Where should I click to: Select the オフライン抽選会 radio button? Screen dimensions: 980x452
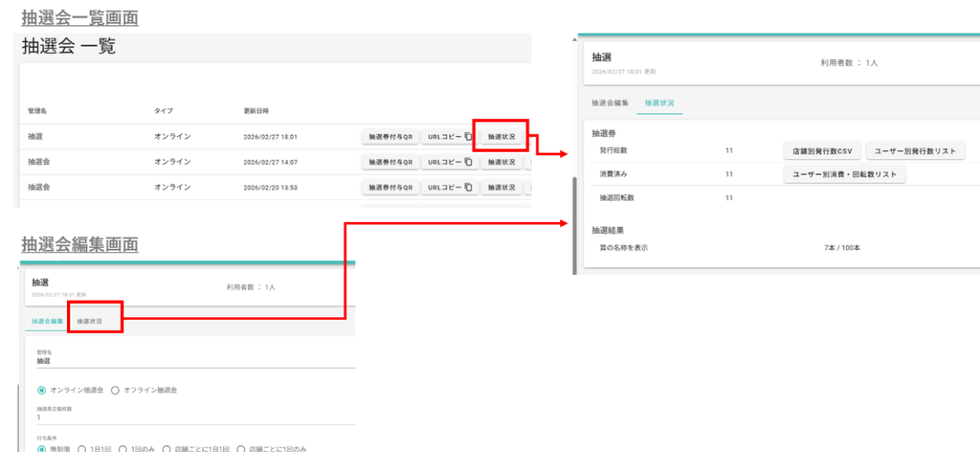(x=115, y=390)
